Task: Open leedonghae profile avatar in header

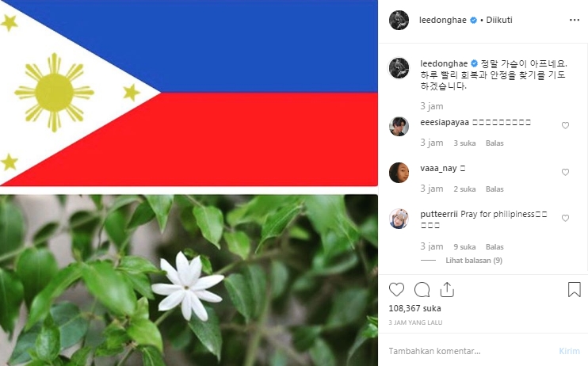Action: [x=399, y=20]
